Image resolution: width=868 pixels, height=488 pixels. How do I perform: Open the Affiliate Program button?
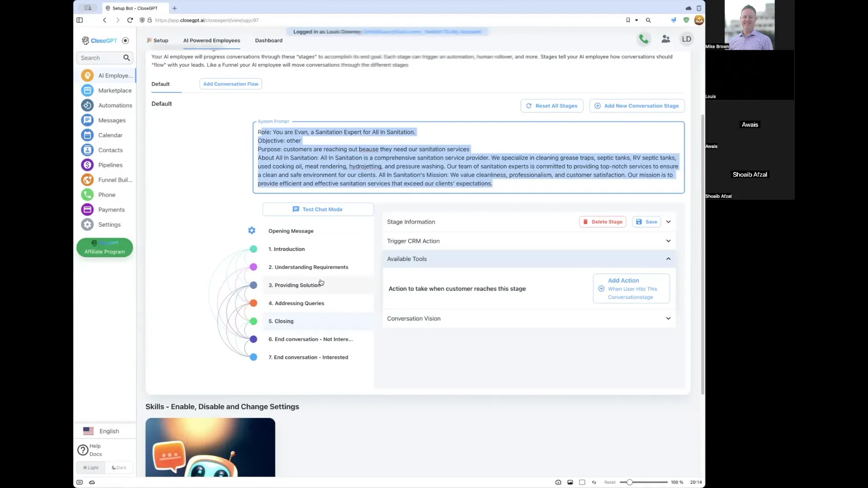[104, 248]
